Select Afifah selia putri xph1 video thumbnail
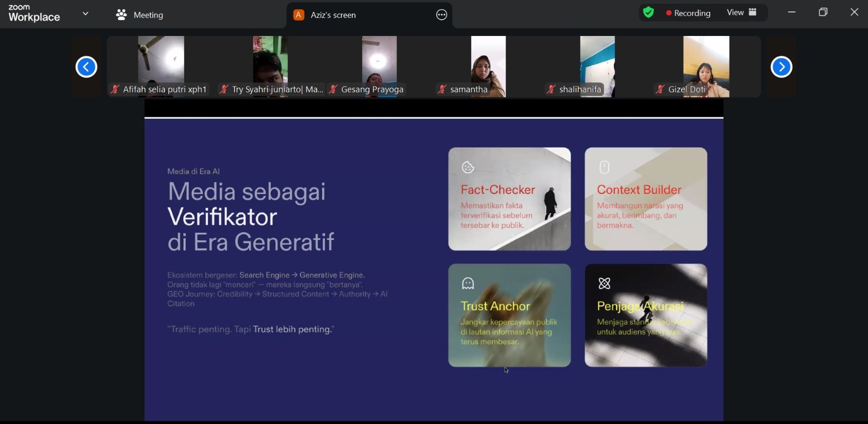868x424 pixels. [x=161, y=66]
